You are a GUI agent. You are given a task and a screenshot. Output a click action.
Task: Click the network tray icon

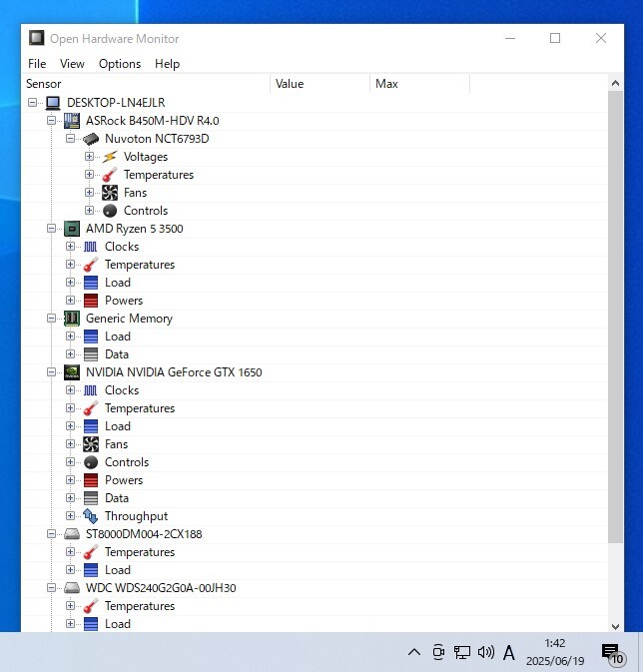(462, 652)
